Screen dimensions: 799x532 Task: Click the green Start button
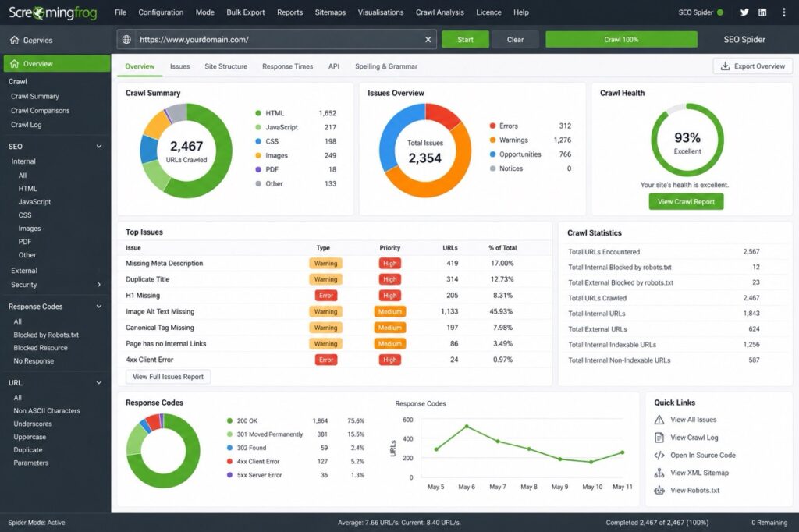click(x=465, y=39)
